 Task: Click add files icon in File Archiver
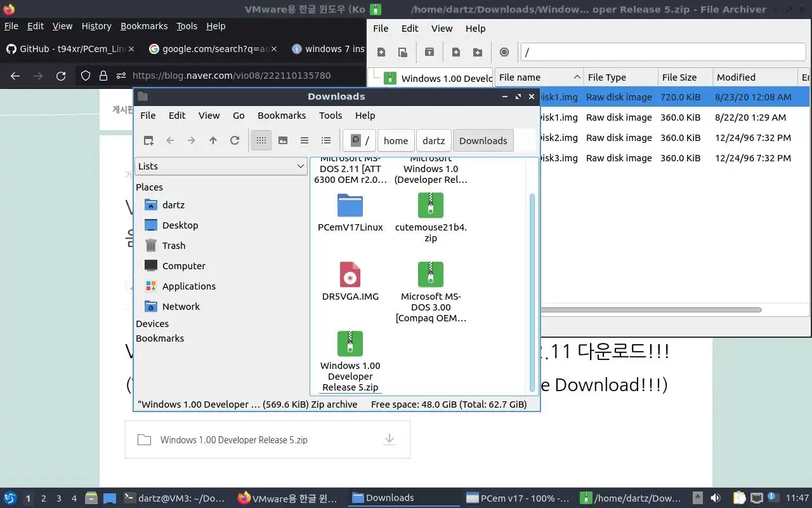point(456,52)
